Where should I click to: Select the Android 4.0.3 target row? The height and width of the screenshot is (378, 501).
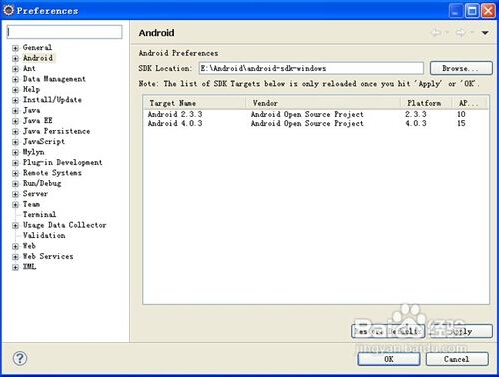pyautogui.click(x=316, y=124)
